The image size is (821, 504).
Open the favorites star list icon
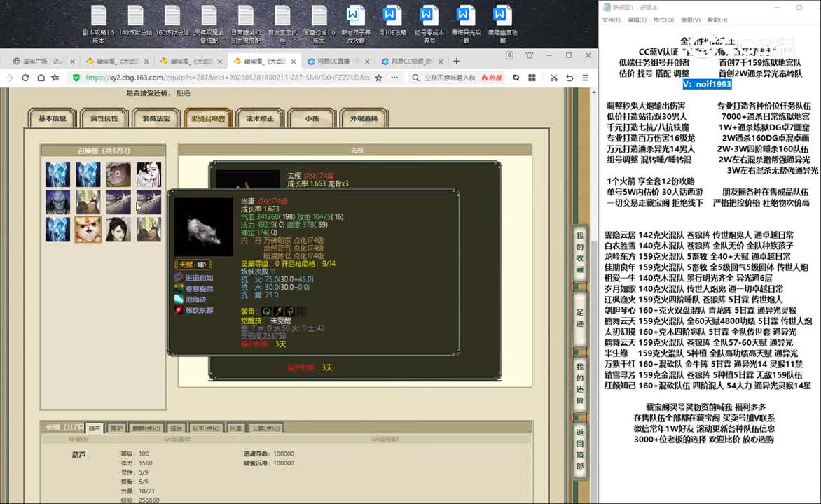(55, 78)
